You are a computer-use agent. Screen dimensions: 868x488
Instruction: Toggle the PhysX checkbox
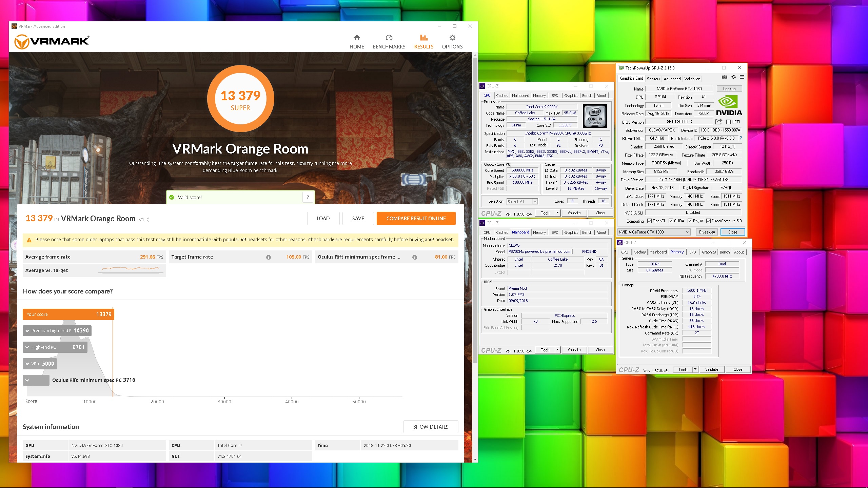(690, 221)
